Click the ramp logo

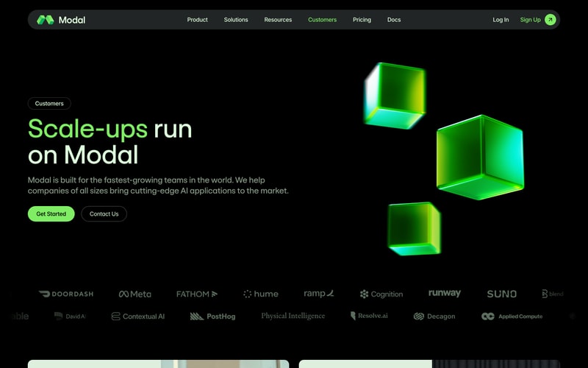click(319, 294)
